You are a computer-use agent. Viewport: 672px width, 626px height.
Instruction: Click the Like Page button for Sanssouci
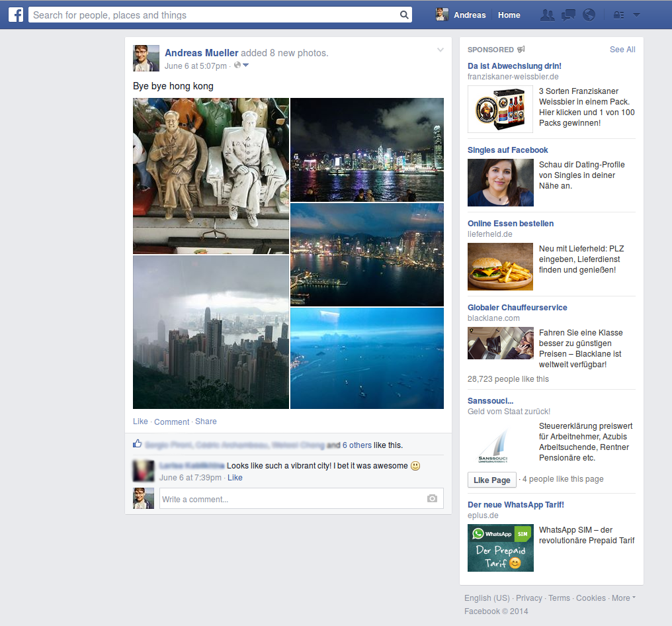(491, 479)
